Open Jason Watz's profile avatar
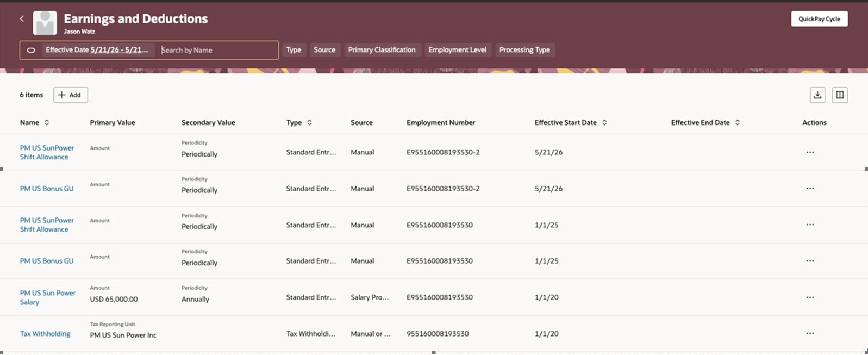 point(45,23)
